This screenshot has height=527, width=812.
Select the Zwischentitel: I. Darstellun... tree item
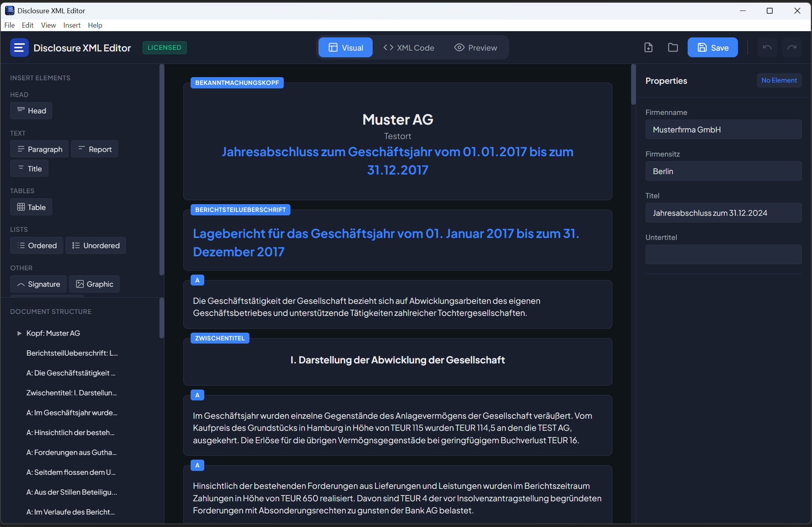pyautogui.click(x=71, y=393)
